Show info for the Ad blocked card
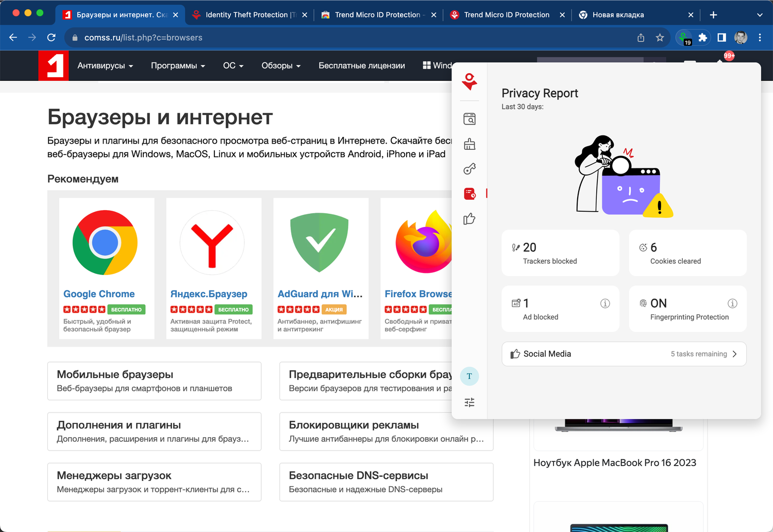This screenshot has height=532, width=773. point(605,303)
